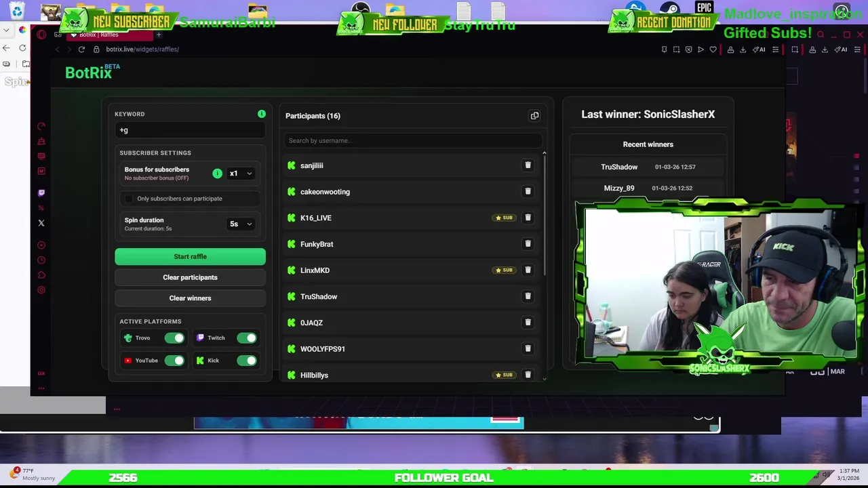This screenshot has height=488, width=868.
Task: Check Only subscribers can participate
Action: (x=129, y=199)
